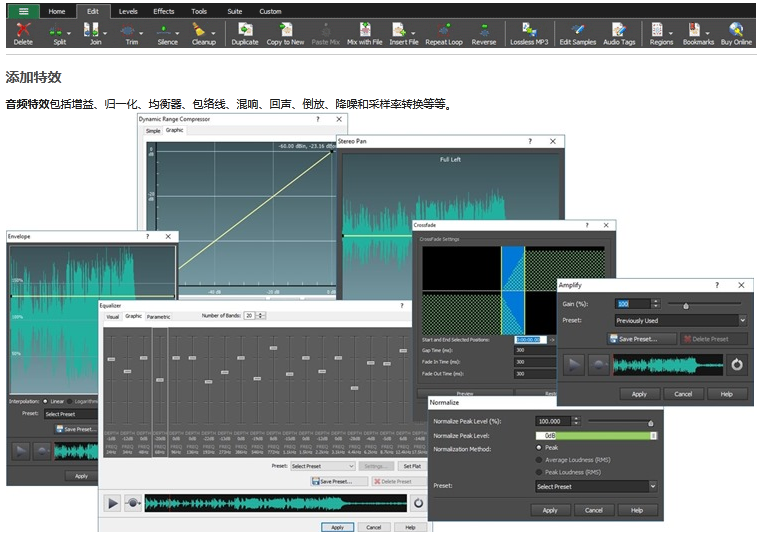Open the Equalizer Select Preset dropdown
The width and height of the screenshot is (757, 536).
(322, 466)
